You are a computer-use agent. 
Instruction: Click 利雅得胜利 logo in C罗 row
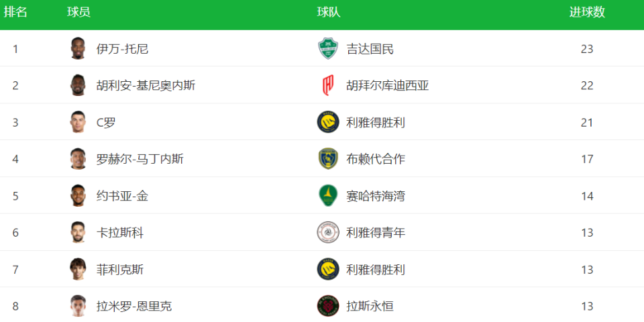click(327, 122)
